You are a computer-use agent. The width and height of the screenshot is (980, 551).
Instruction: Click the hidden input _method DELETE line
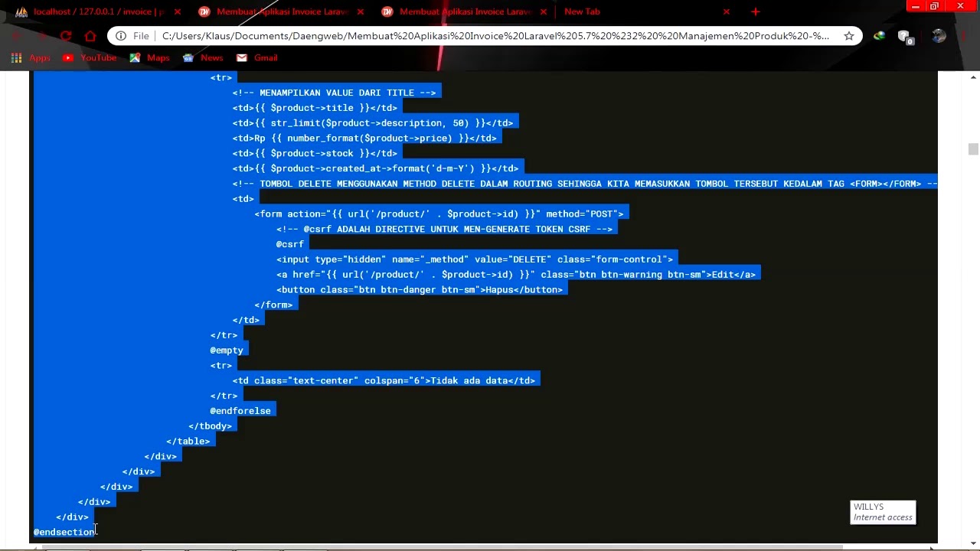[x=475, y=259]
